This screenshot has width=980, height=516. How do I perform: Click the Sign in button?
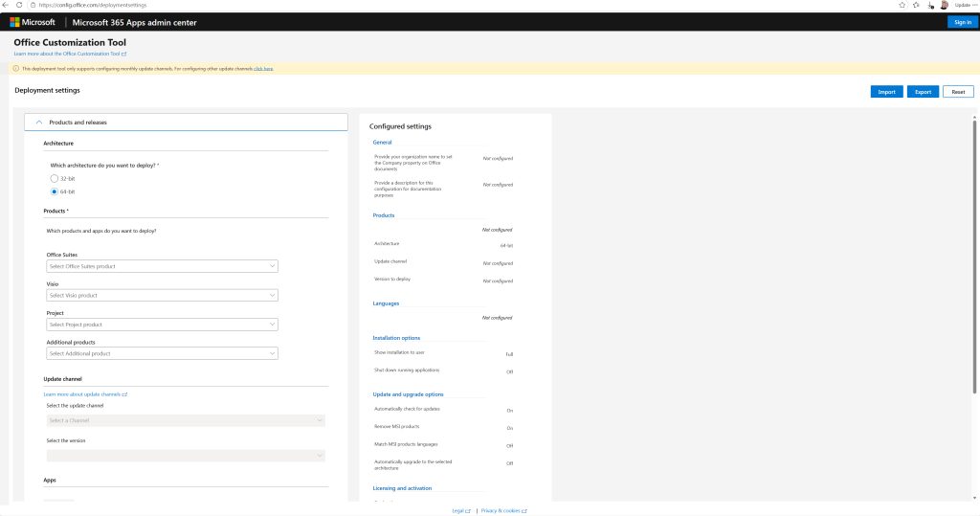(x=963, y=22)
